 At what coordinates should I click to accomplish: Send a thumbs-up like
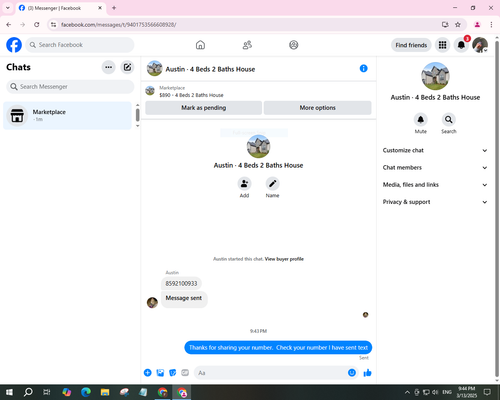(x=367, y=373)
